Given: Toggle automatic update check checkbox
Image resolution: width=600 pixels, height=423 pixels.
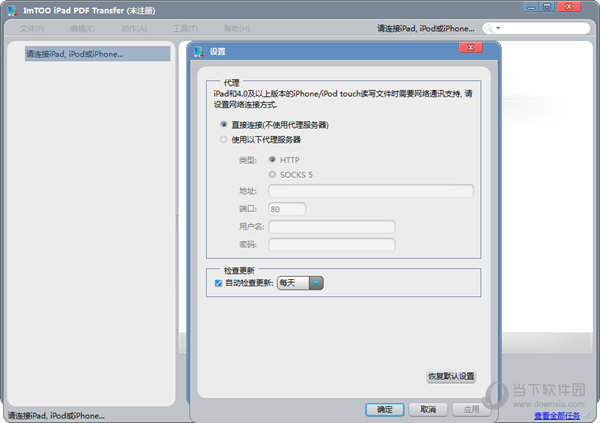Looking at the screenshot, I should 218,283.
